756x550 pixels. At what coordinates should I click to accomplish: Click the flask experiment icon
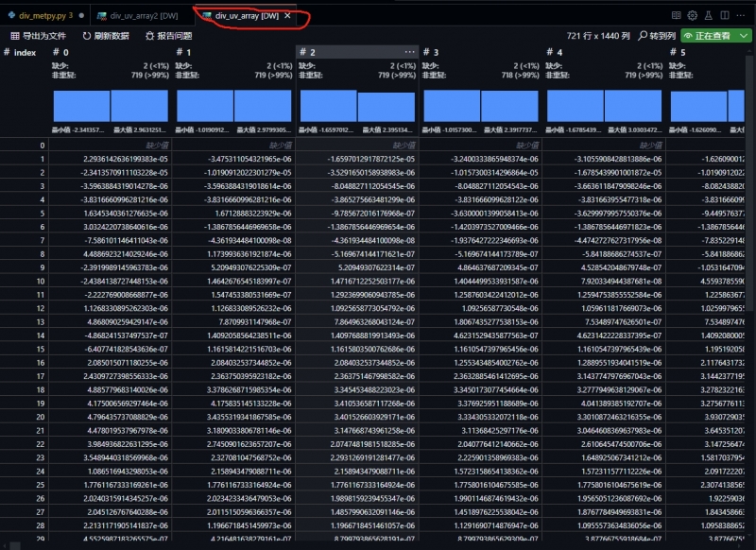(x=709, y=15)
